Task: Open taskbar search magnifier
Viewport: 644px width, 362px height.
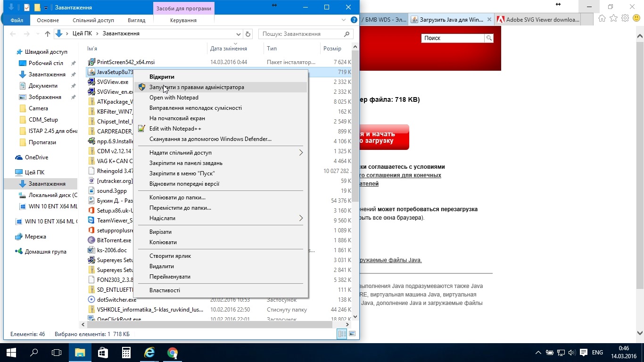Action: point(34,352)
